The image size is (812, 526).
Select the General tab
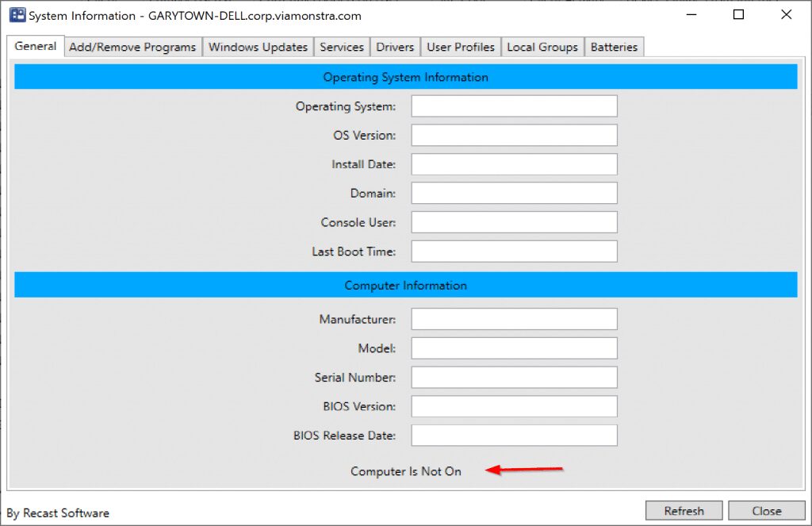point(34,47)
